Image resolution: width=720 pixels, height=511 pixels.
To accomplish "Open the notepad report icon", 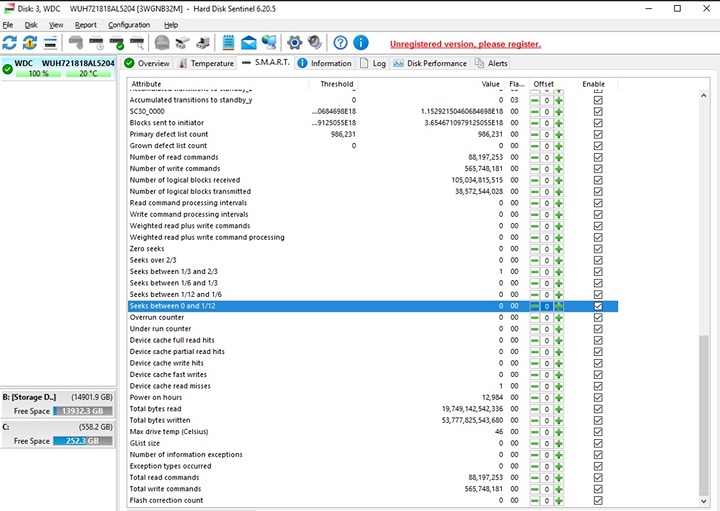I will (x=228, y=43).
